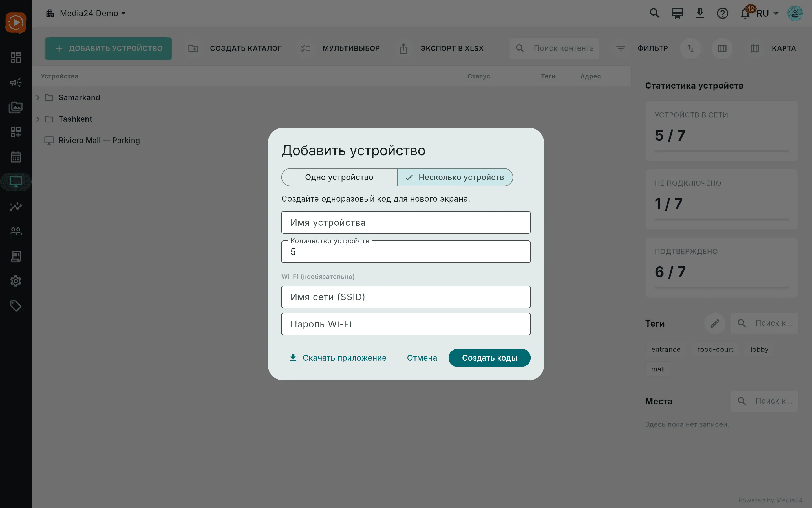Click СОЗДАТЬ КАТАЛОГ toolbar button

235,48
